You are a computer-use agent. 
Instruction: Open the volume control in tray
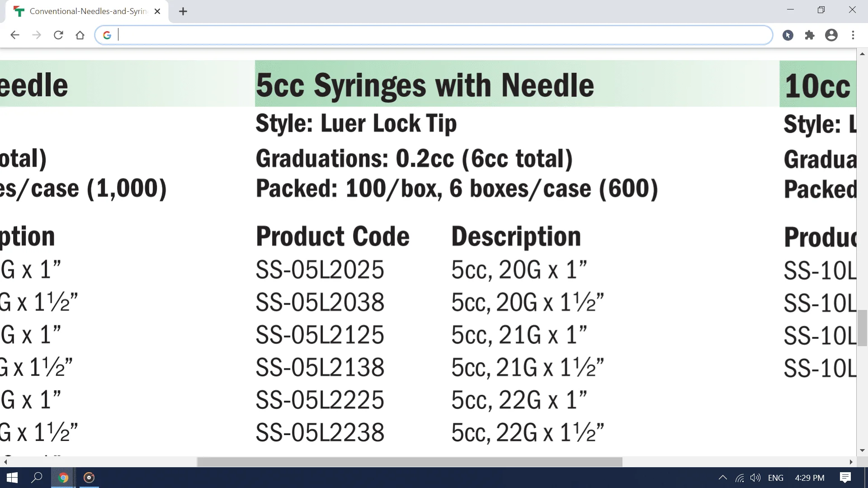tap(755, 478)
